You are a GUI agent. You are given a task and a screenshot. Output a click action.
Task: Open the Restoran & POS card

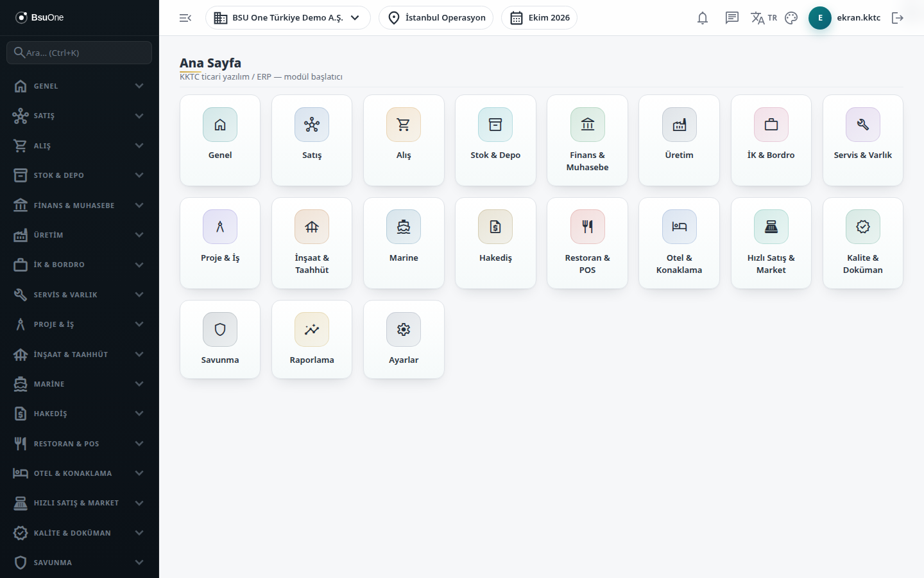(587, 243)
